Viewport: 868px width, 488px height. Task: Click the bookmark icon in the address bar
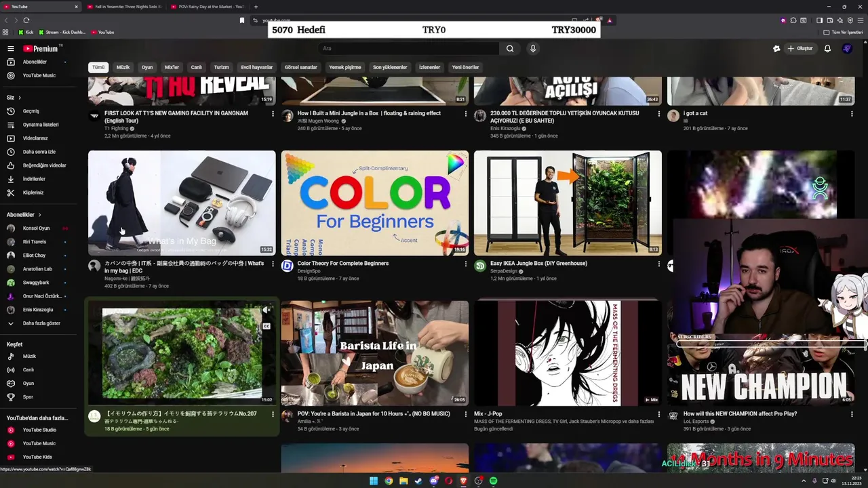pyautogui.click(x=242, y=20)
